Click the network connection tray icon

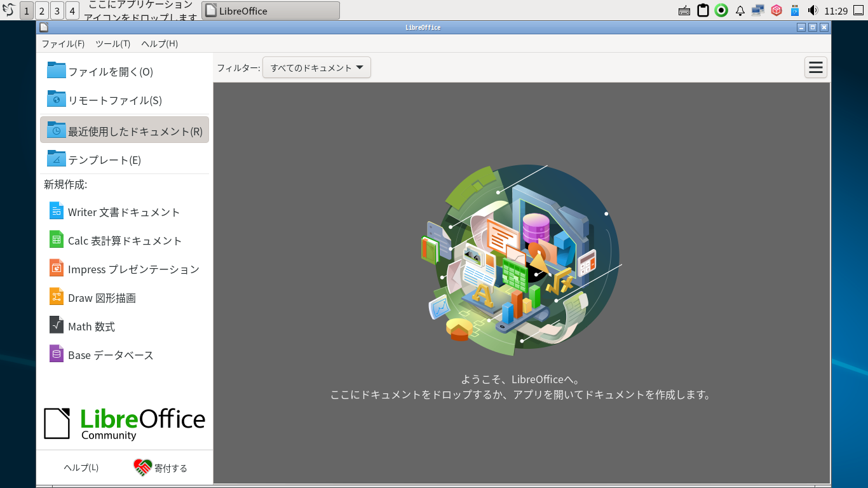(757, 10)
